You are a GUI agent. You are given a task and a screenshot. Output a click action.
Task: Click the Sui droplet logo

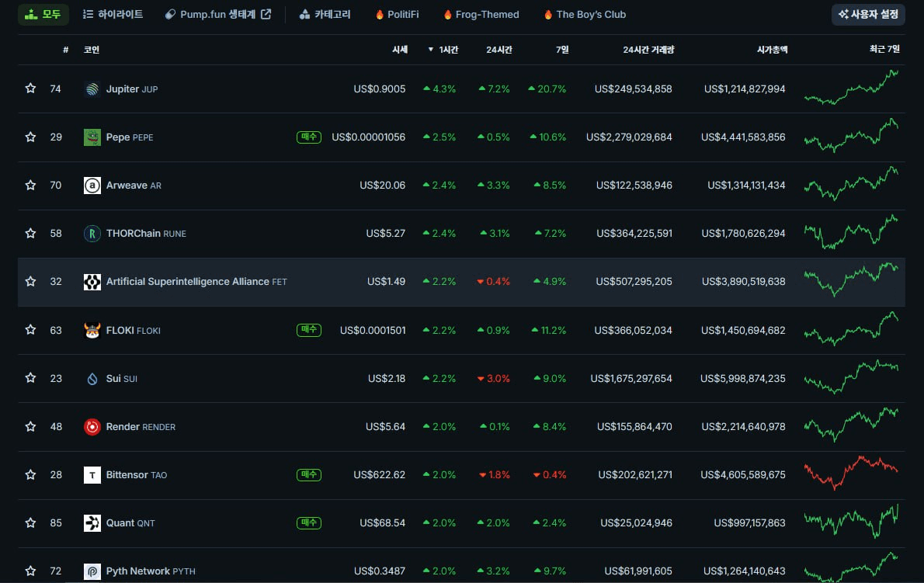tap(92, 379)
